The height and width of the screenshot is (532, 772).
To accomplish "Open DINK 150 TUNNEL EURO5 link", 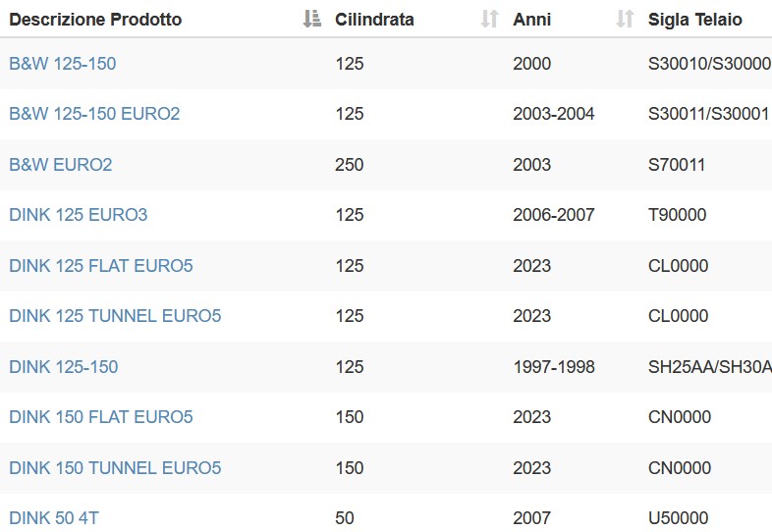I will 115,467.
